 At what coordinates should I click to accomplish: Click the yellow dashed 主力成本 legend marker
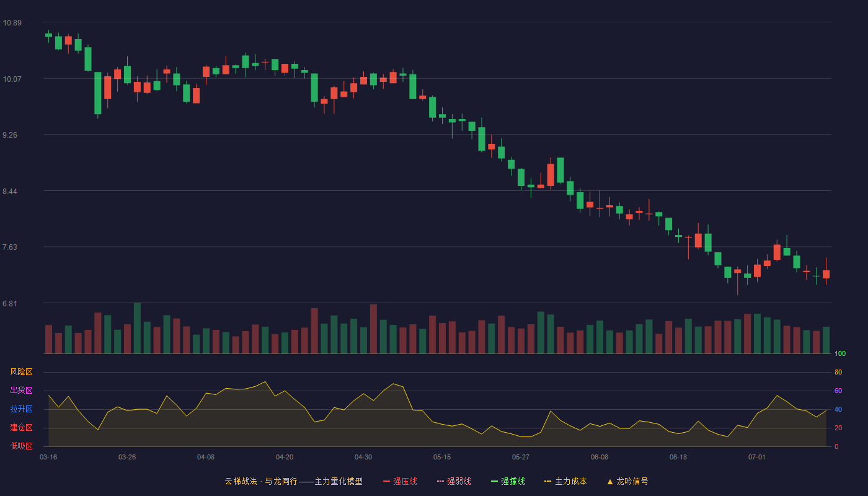coord(548,481)
